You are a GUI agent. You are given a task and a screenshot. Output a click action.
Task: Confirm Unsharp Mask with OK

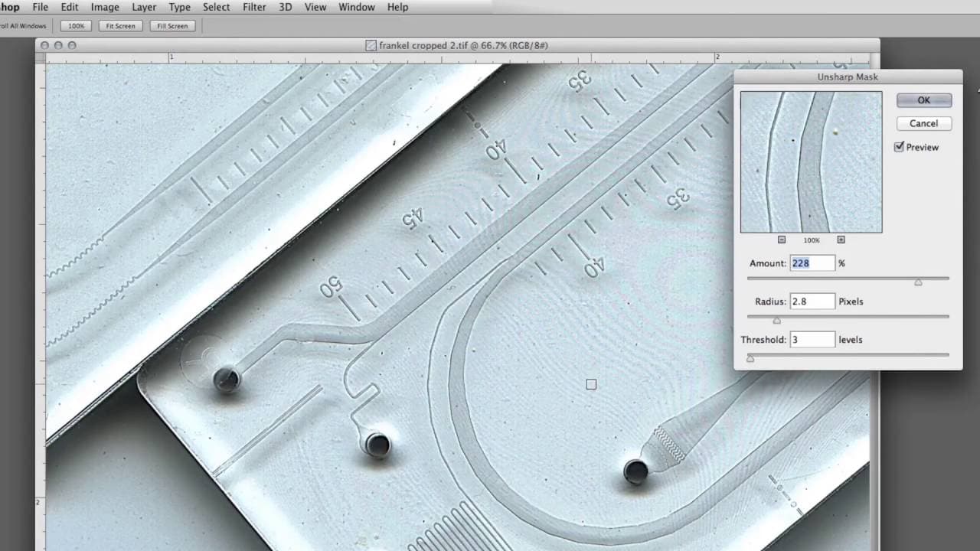click(x=924, y=100)
